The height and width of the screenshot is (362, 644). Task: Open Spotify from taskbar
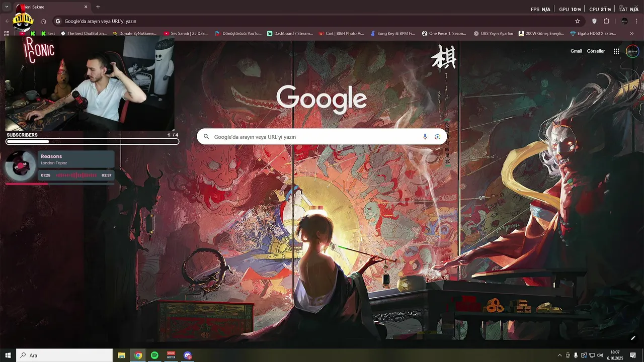pyautogui.click(x=154, y=355)
